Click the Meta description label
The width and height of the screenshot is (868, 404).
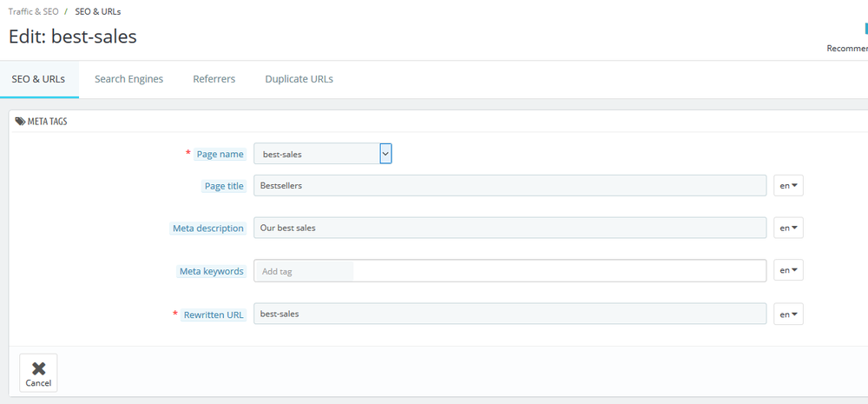click(x=207, y=228)
